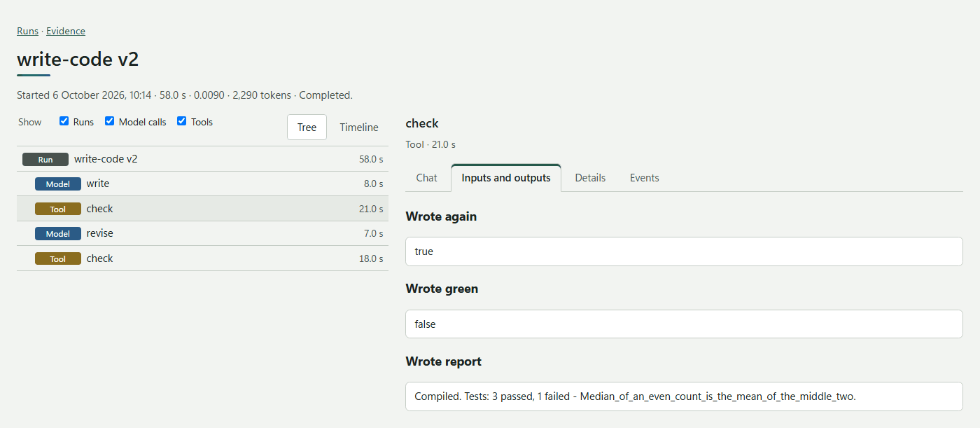The width and height of the screenshot is (980, 428).
Task: Click the Wrote green value field
Action: coord(684,324)
